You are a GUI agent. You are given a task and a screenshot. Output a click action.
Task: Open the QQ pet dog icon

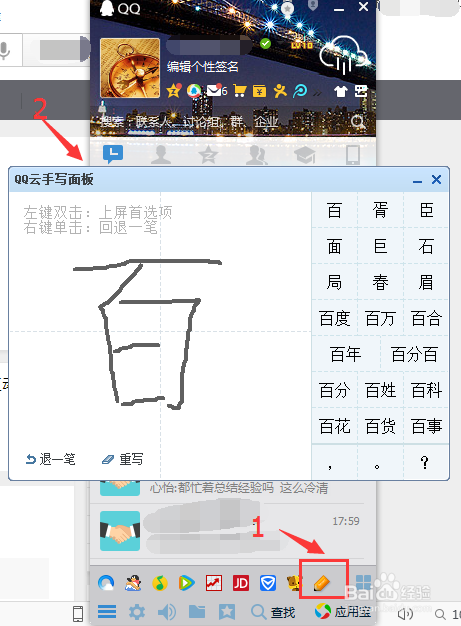coord(294,583)
